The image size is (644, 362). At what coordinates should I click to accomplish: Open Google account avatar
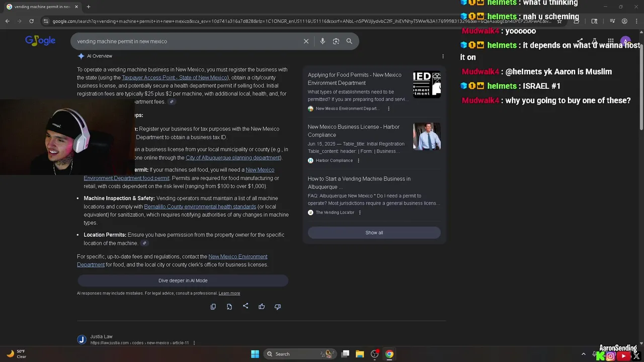625,41
